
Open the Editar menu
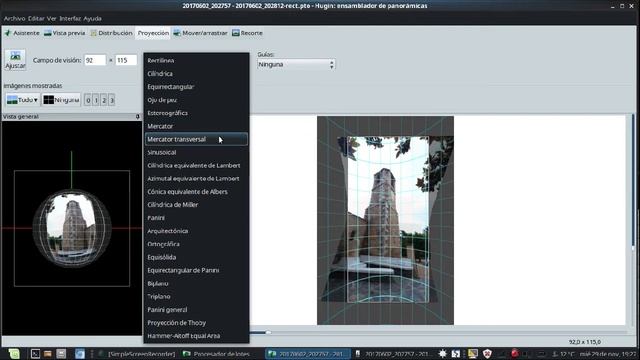(36, 18)
